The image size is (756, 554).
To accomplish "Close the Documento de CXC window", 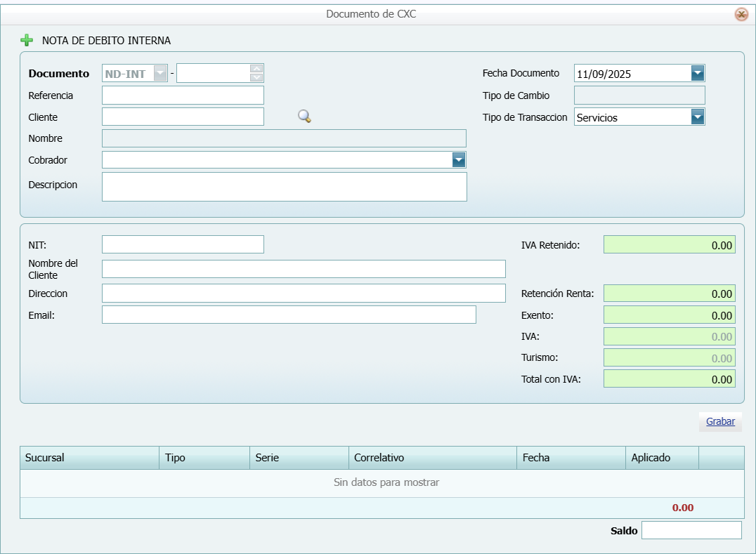I will click(x=741, y=14).
